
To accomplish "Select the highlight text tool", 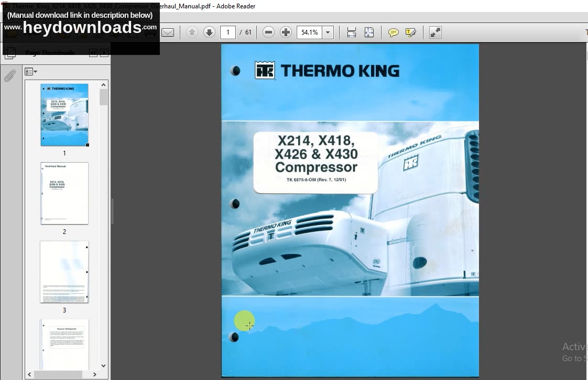I will pyautogui.click(x=411, y=32).
